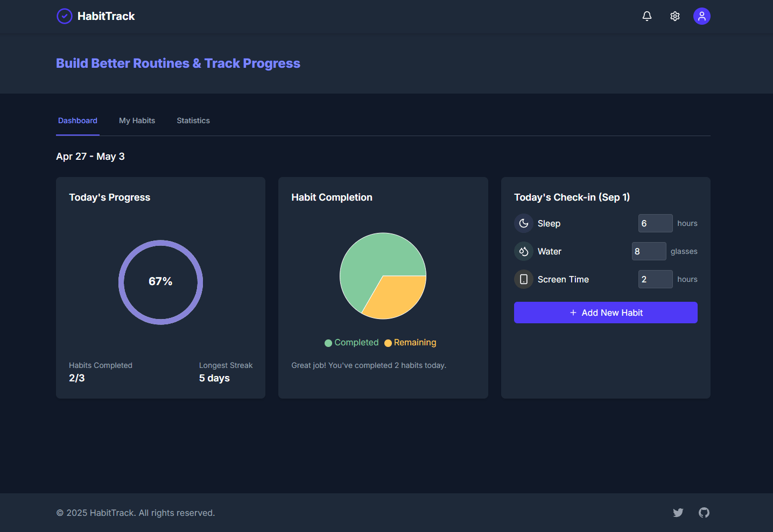The width and height of the screenshot is (773, 532).
Task: Click the Remaining legend item
Action: pyautogui.click(x=410, y=343)
